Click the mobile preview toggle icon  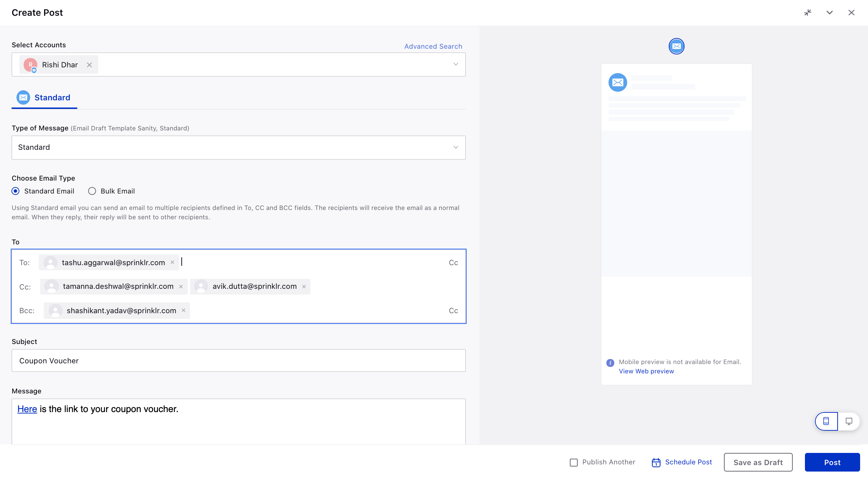point(826,421)
